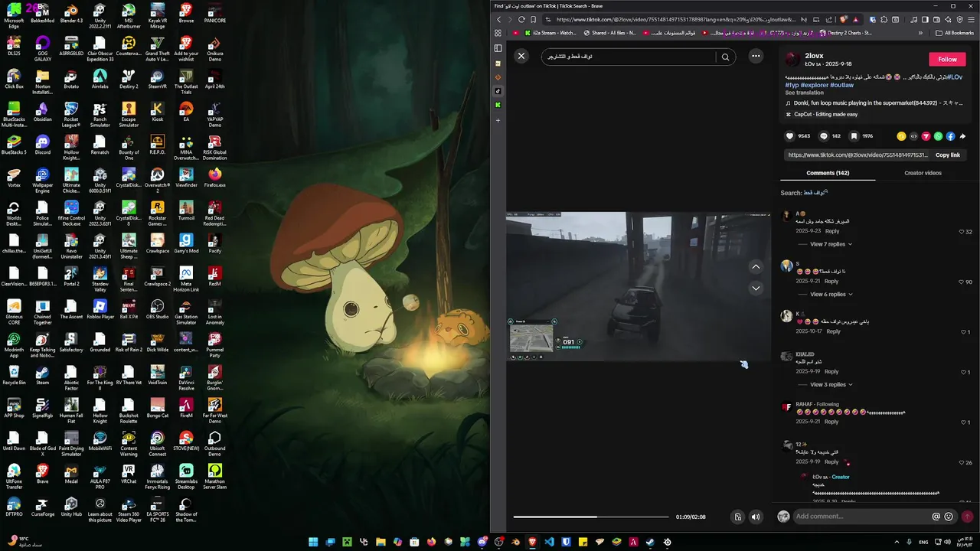Post comment with the red arrow button
Screen dimensions: 980x551
point(967,517)
